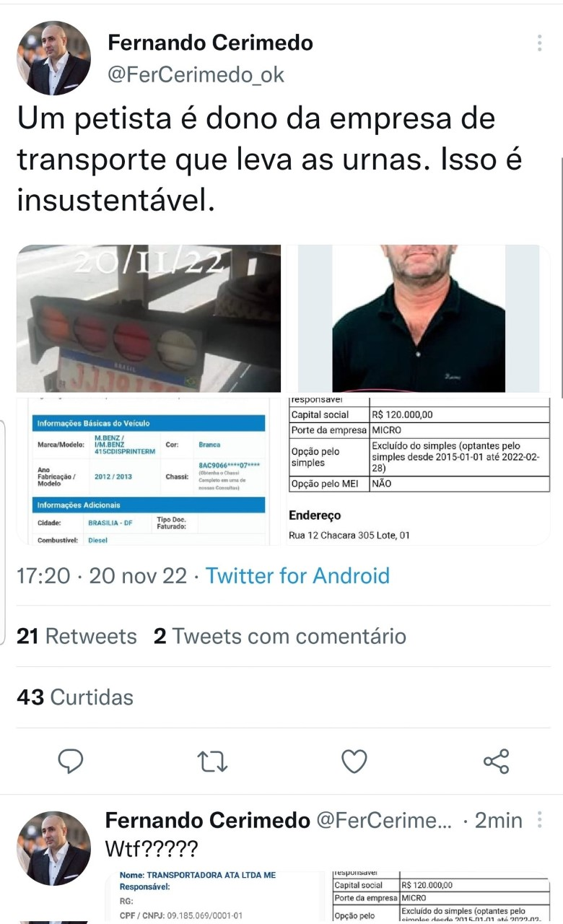The image size is (563, 924).
Task: Open the main tweet's three-dot menu
Action: pos(539,43)
